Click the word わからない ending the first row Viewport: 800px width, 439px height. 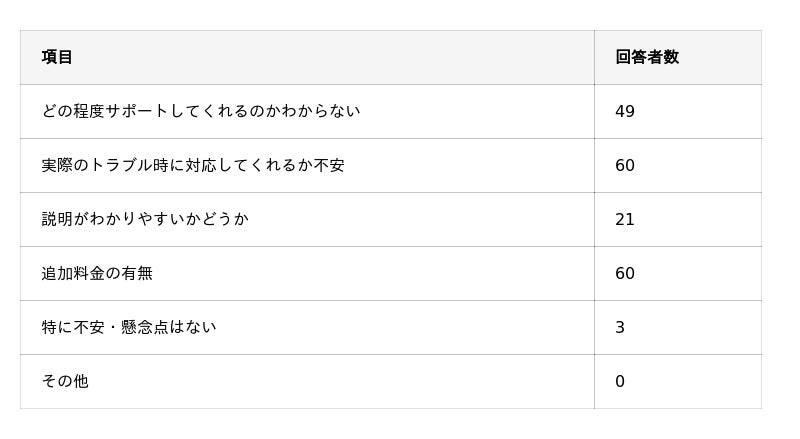pos(320,111)
